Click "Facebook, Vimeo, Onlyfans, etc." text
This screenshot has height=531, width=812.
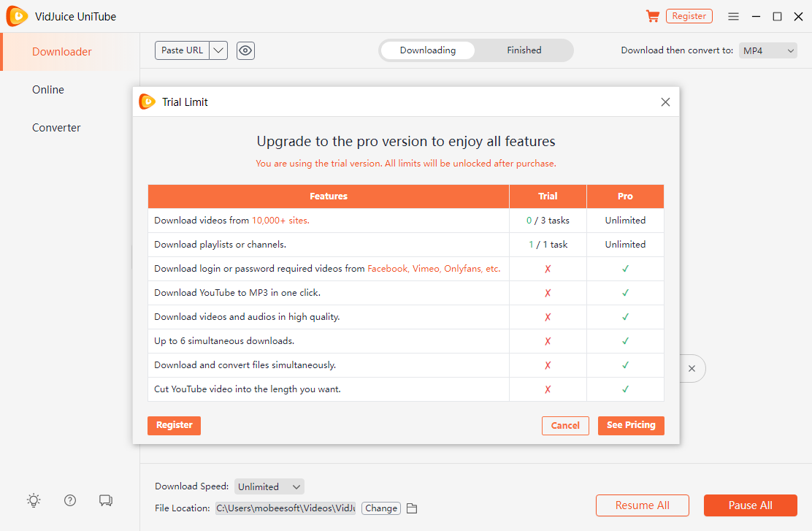pos(434,268)
